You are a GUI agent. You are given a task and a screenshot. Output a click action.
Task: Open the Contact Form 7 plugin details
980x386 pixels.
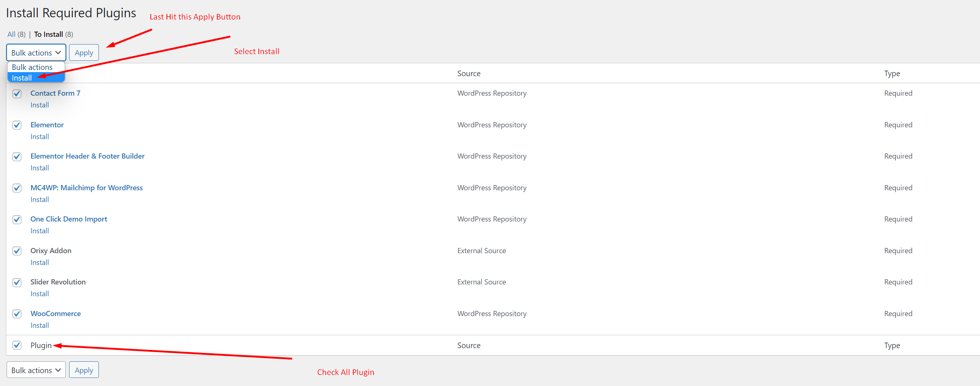coord(55,93)
